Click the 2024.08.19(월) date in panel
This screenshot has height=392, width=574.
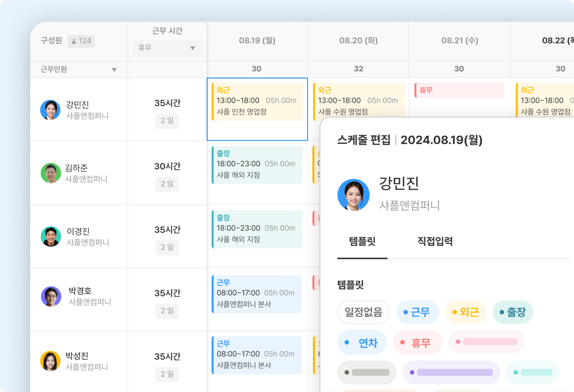point(442,140)
